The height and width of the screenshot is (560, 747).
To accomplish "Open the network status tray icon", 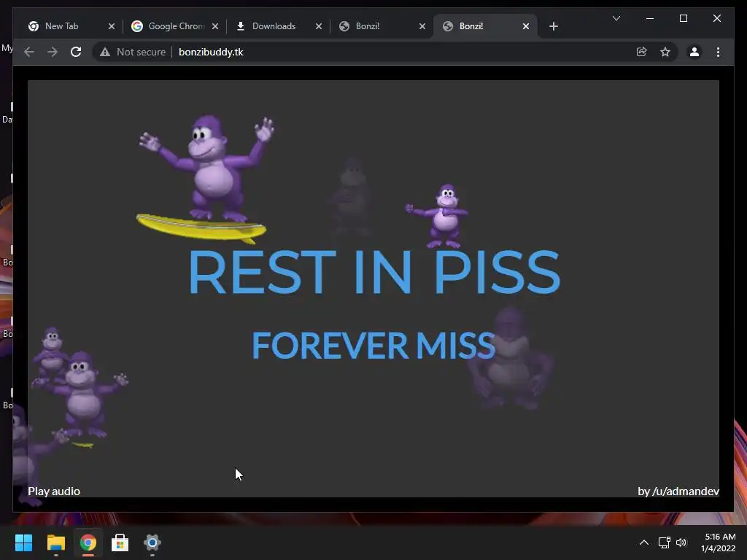I will [x=664, y=542].
